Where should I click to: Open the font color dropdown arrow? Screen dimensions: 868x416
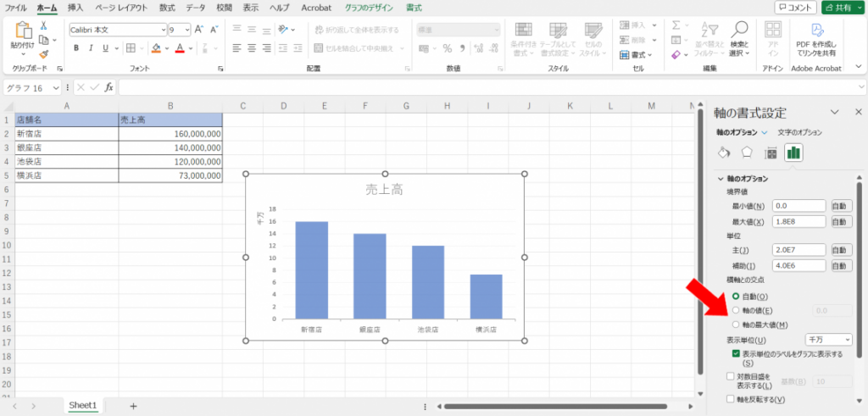(191, 48)
